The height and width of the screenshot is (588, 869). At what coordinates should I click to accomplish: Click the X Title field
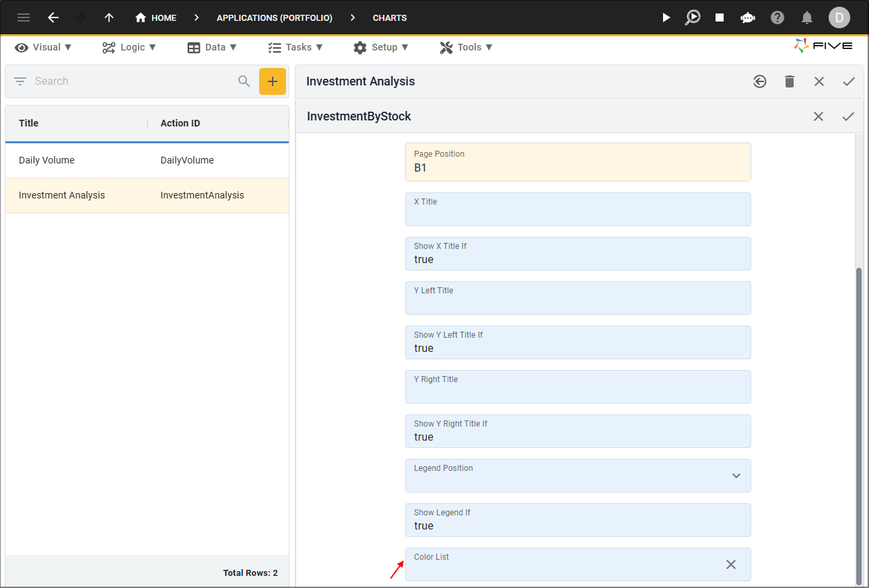(578, 209)
